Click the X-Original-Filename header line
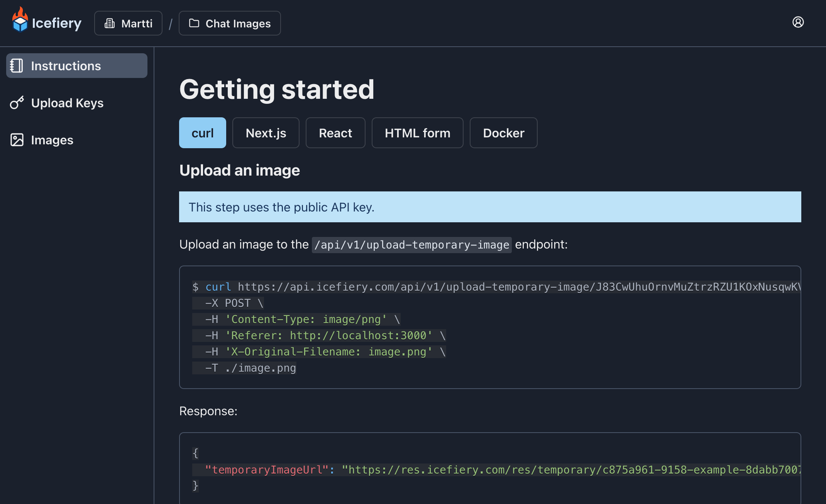 pyautogui.click(x=319, y=352)
